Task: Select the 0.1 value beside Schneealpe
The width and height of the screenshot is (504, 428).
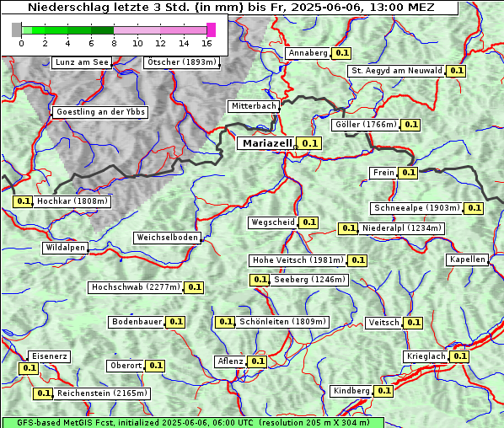Action: click(x=474, y=208)
